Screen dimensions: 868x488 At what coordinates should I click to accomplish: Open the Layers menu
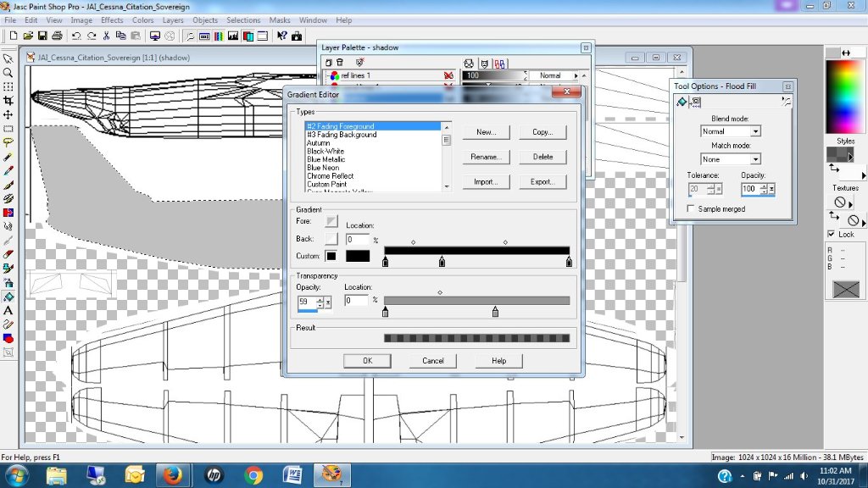(173, 19)
